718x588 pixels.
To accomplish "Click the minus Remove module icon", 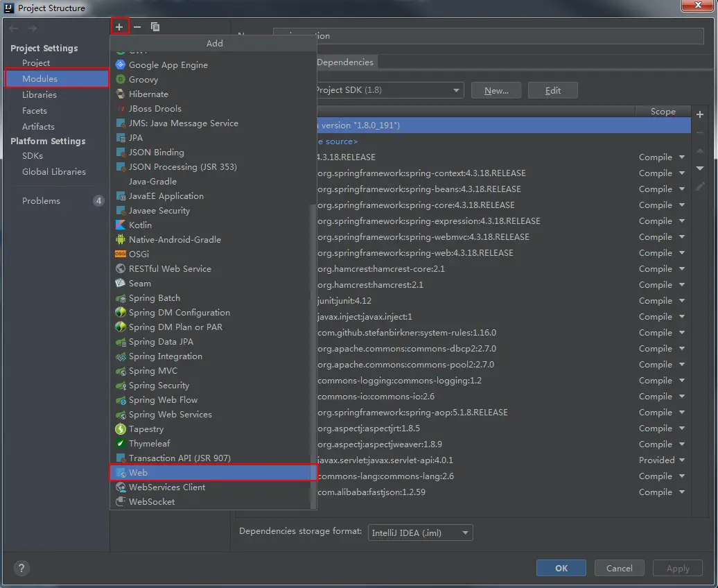I will (x=137, y=27).
